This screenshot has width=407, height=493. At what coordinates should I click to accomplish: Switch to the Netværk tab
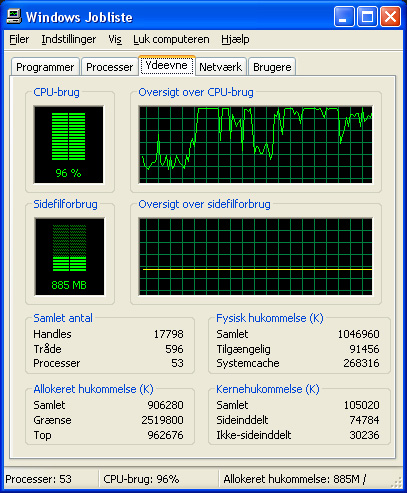(220, 67)
